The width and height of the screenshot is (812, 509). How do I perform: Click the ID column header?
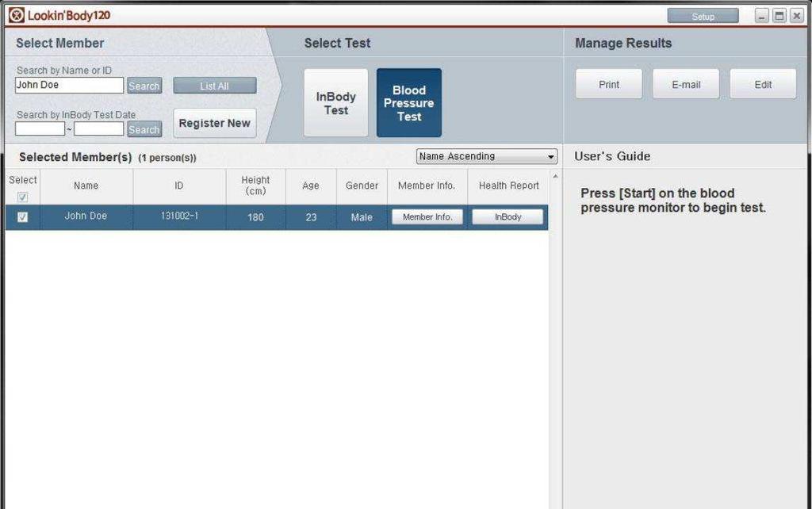[178, 186]
